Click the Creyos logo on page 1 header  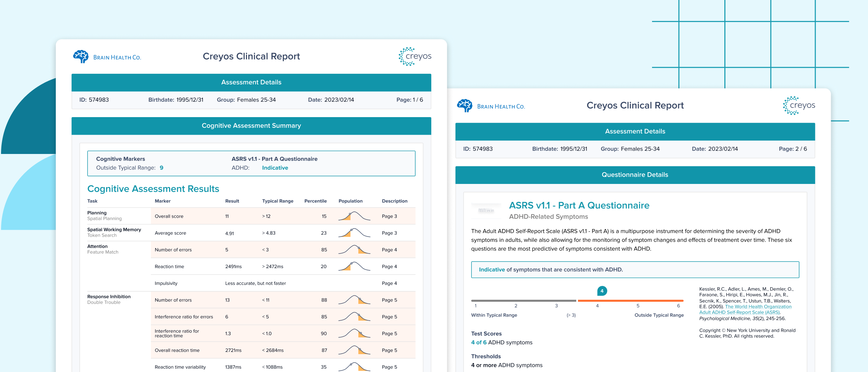[x=415, y=56]
